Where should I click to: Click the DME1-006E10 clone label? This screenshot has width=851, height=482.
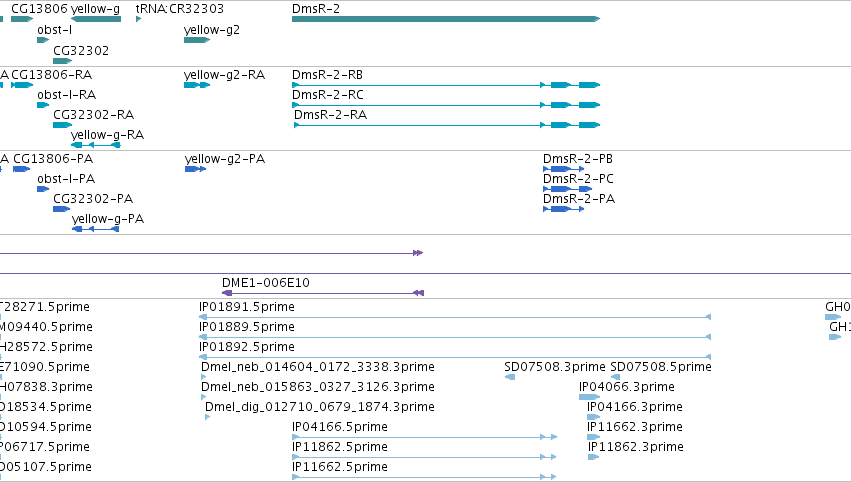point(266,283)
